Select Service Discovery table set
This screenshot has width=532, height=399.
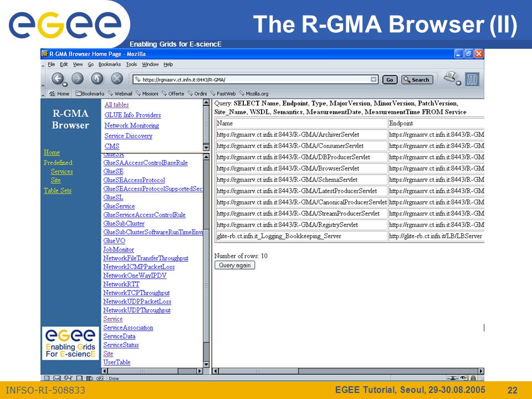[x=128, y=136]
